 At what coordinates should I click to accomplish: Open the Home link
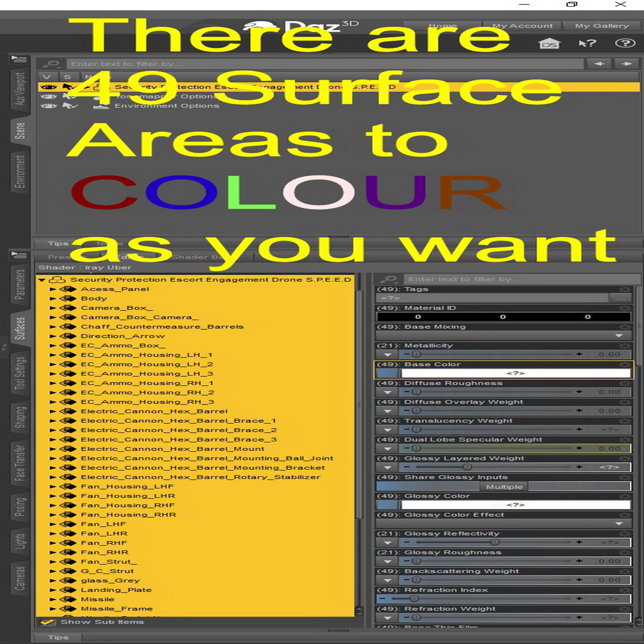443,26
